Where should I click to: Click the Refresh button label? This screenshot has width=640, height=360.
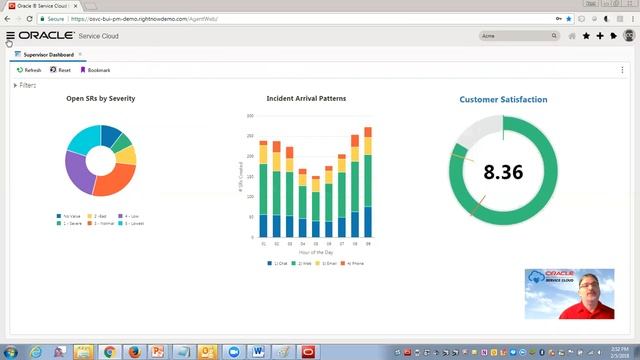click(33, 70)
